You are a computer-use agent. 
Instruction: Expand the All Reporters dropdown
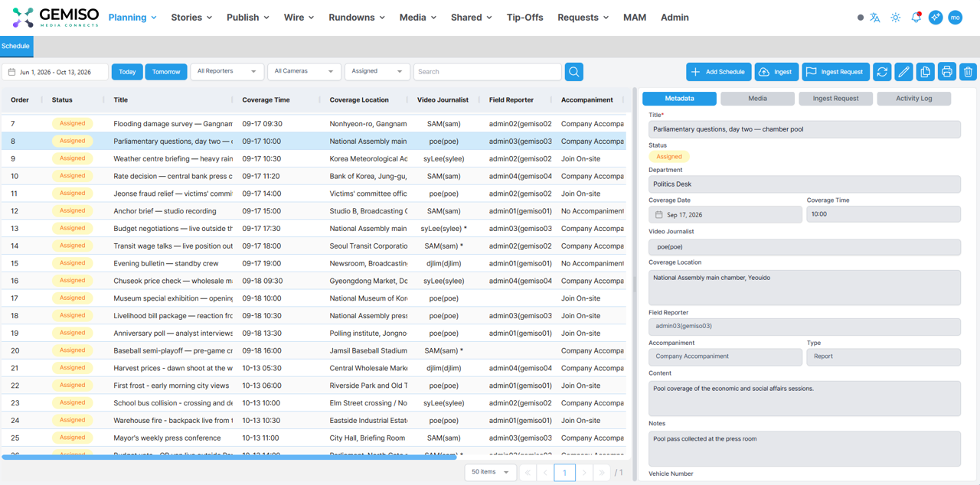click(227, 71)
